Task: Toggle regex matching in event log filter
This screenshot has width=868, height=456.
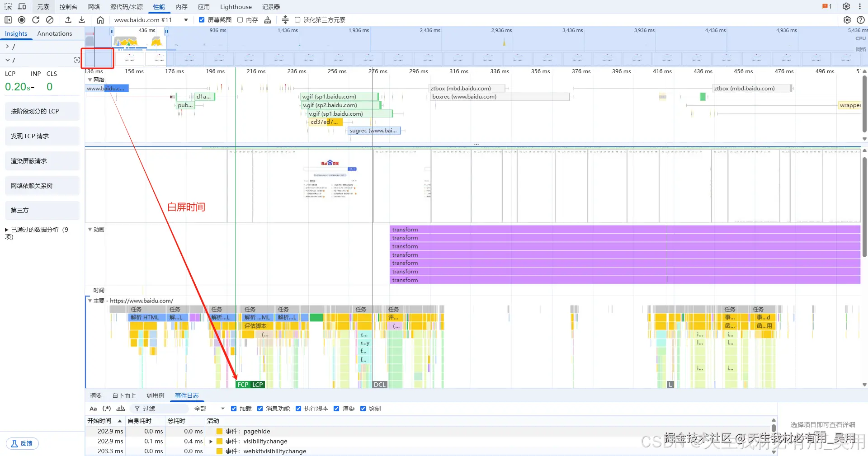Action: (x=107, y=409)
